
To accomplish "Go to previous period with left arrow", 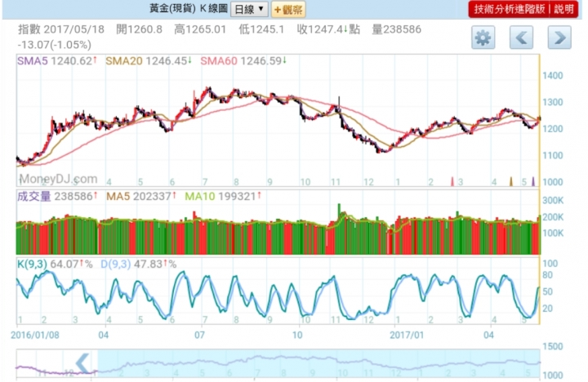I will tap(521, 38).
